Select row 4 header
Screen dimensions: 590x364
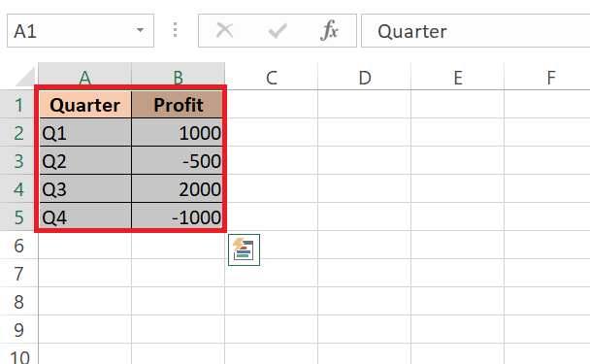tap(18, 188)
